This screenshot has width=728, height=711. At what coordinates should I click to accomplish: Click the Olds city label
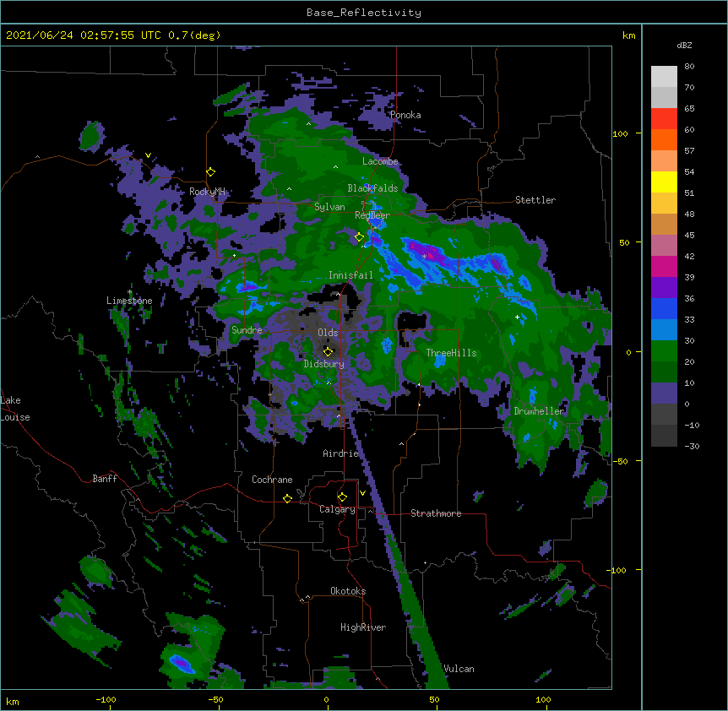point(328,333)
